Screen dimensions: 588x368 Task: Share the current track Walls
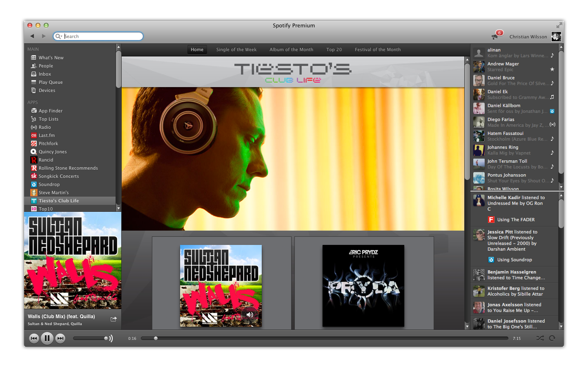click(114, 319)
